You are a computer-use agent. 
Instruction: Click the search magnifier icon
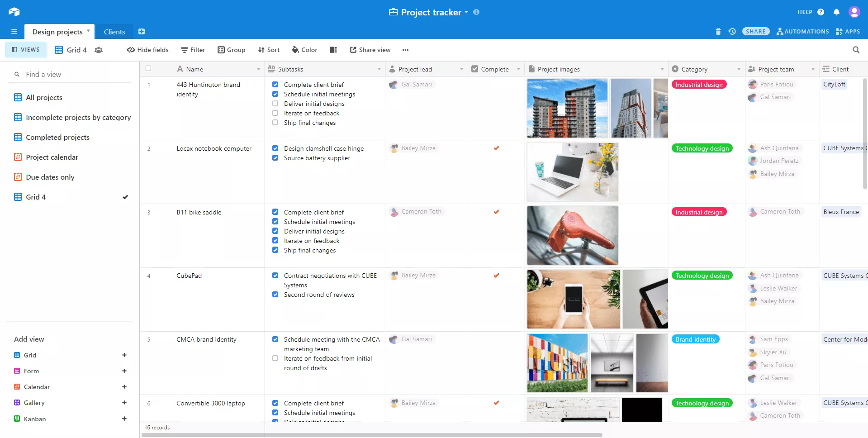pos(856,50)
